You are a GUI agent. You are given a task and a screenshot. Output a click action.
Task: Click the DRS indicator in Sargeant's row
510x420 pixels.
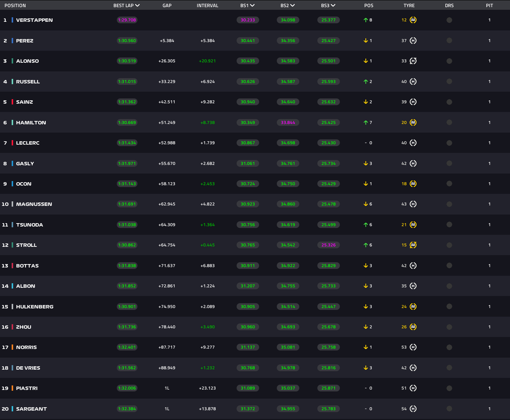click(449, 409)
